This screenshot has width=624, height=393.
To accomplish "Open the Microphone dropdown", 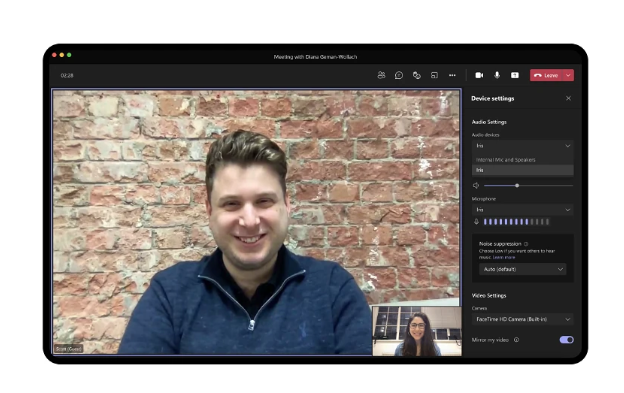I will coord(523,210).
